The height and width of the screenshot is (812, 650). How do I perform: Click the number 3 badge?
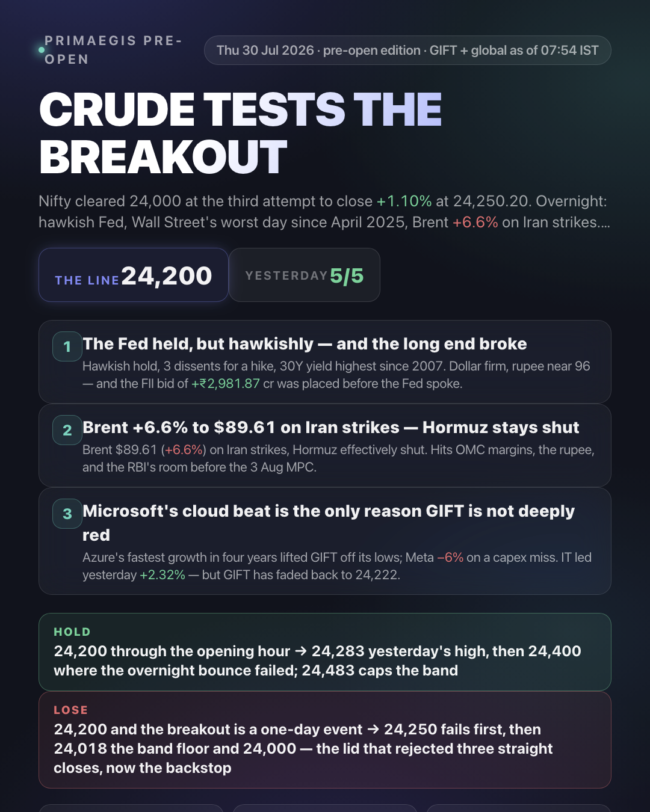pos(67,514)
